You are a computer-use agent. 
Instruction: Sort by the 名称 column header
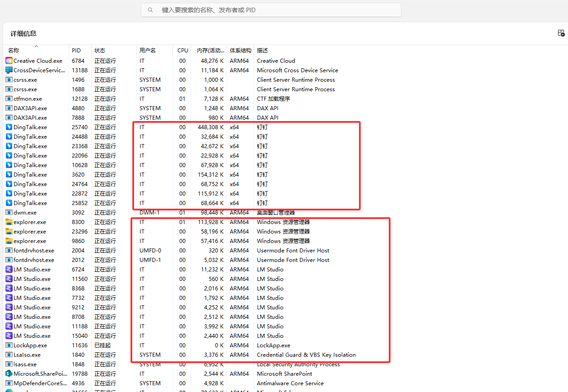pyautogui.click(x=14, y=51)
